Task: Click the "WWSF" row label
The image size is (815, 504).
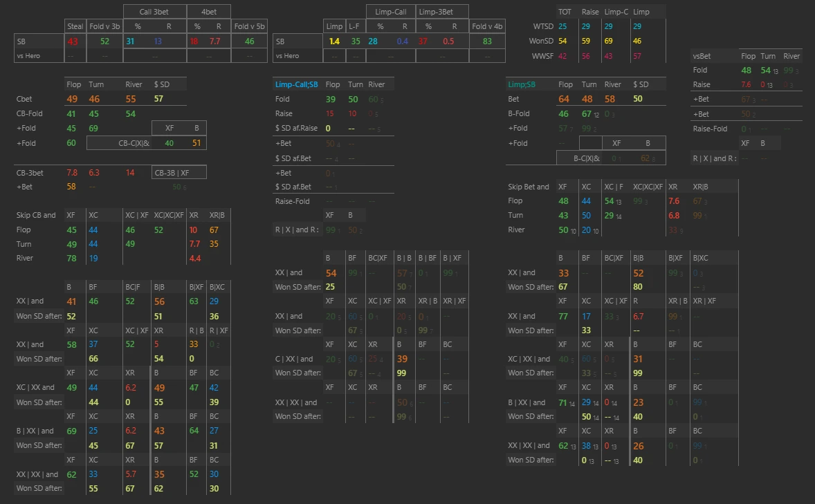Action: click(x=542, y=55)
